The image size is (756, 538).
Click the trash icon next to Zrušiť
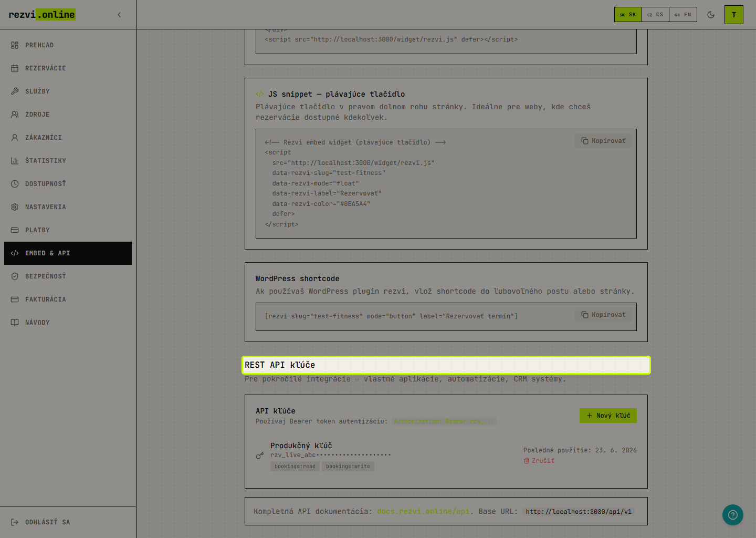[527, 461]
